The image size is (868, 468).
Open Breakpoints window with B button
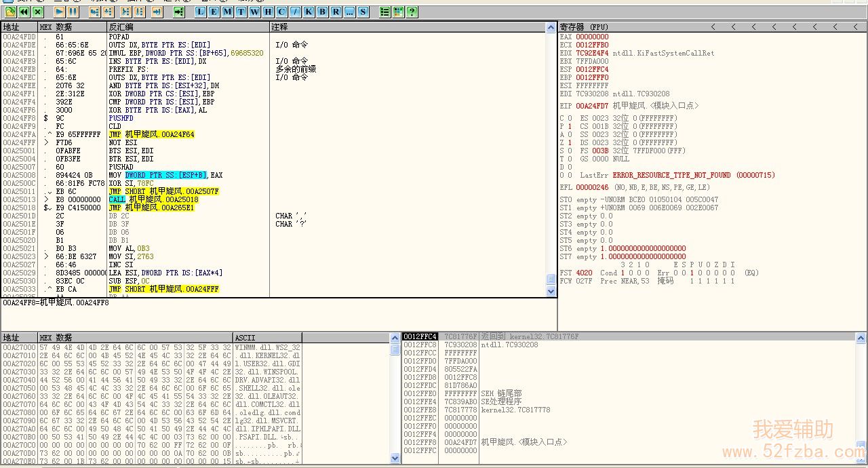(x=323, y=12)
